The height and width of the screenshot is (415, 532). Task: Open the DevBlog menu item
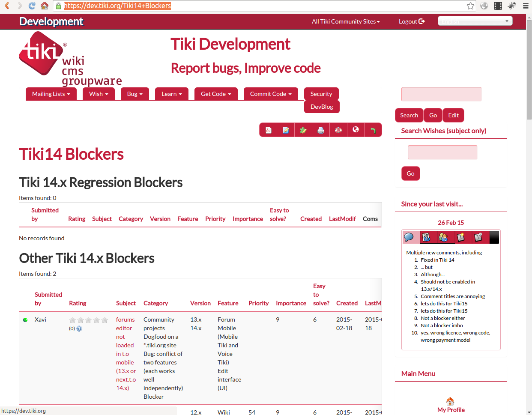[322, 107]
